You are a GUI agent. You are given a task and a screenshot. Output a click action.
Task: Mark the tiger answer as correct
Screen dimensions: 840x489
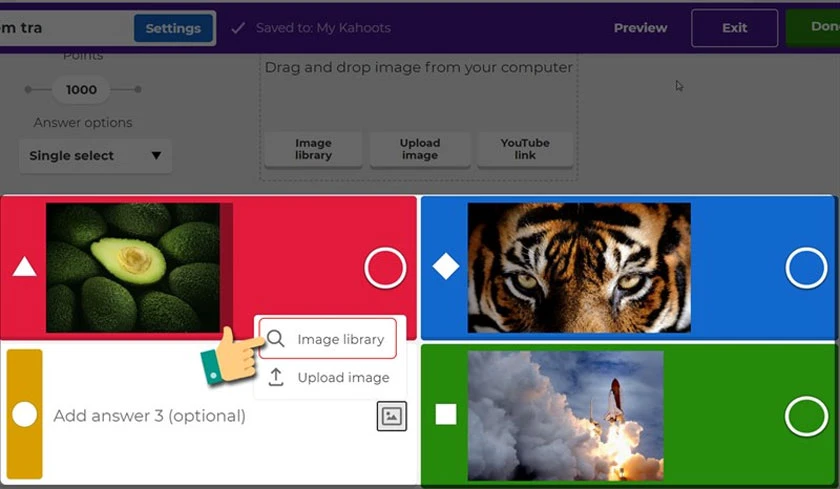(x=806, y=268)
